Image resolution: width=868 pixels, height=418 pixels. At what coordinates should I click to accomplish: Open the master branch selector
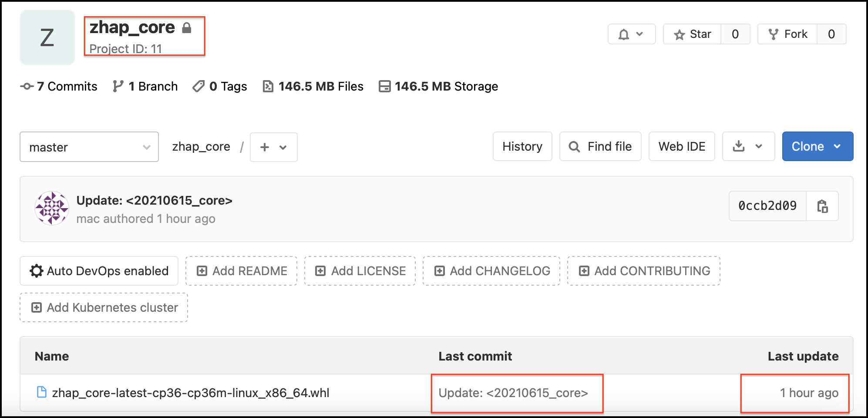(89, 147)
